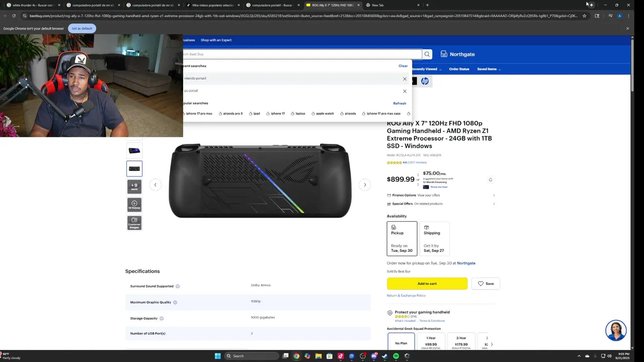Open the virtual assistant chat avatar
The image size is (644, 362).
point(616,330)
